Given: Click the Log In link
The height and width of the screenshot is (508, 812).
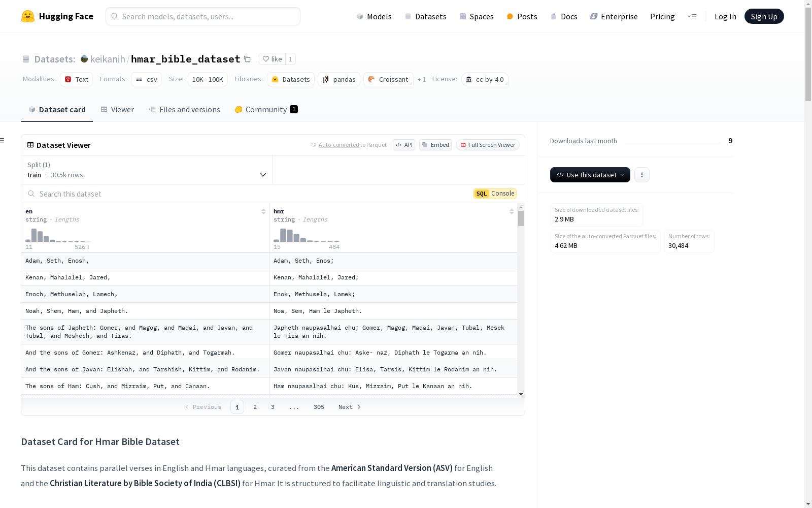Looking at the screenshot, I should pos(725,16).
